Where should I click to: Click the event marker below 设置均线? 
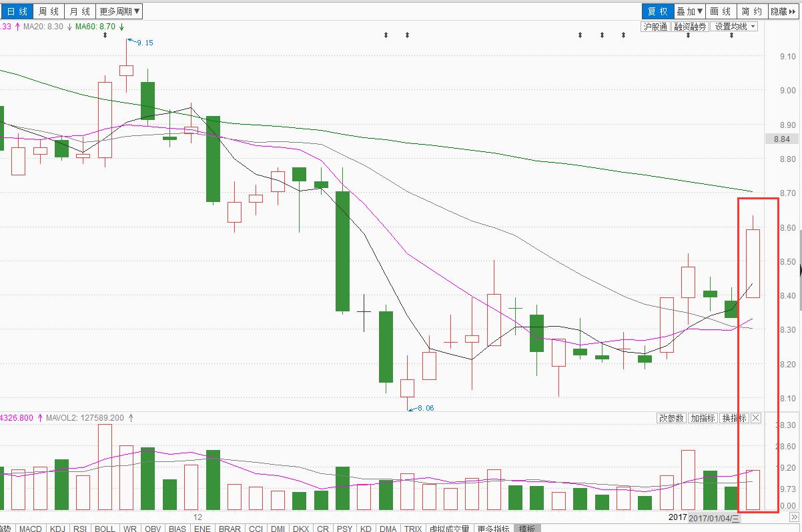pyautogui.click(x=731, y=35)
